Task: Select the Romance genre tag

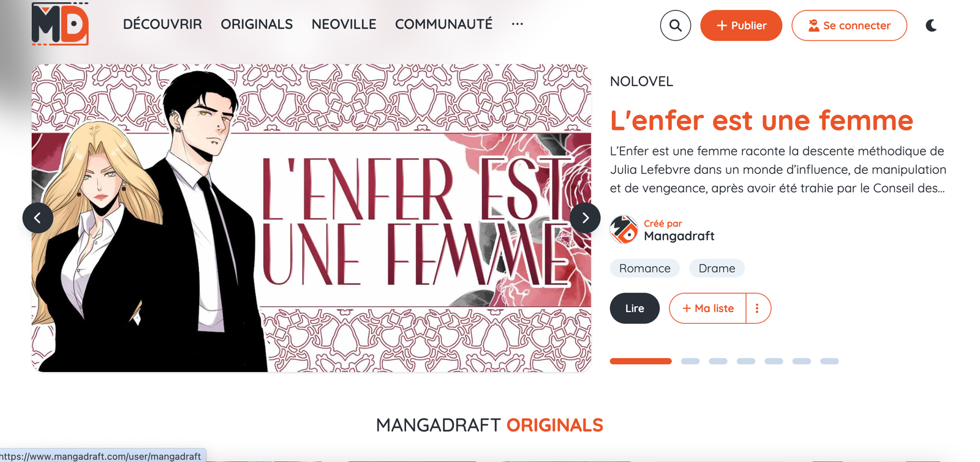Action: click(645, 269)
